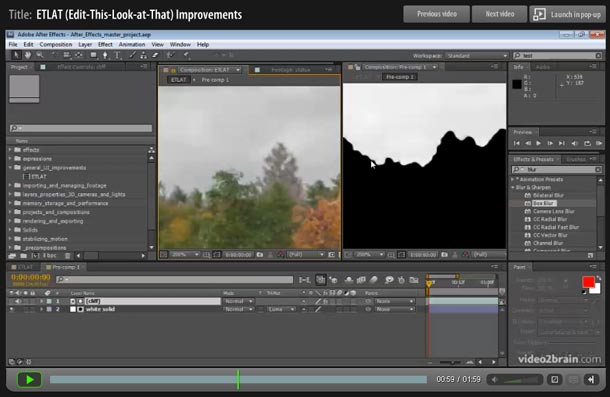Screen dimensions: 610x397
Task: Select the Hand tool
Action: click(x=28, y=55)
